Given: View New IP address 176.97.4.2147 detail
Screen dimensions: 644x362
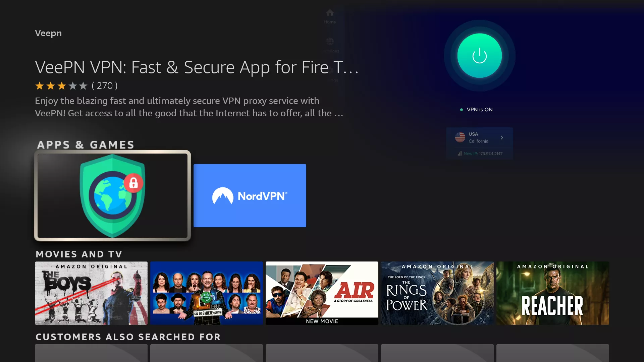Looking at the screenshot, I should (480, 153).
